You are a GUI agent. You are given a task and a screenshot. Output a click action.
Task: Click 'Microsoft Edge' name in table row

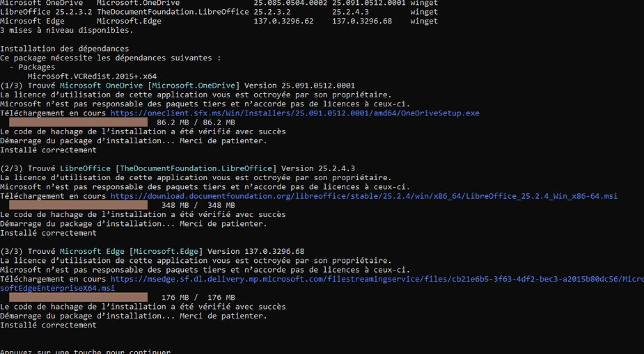point(32,21)
